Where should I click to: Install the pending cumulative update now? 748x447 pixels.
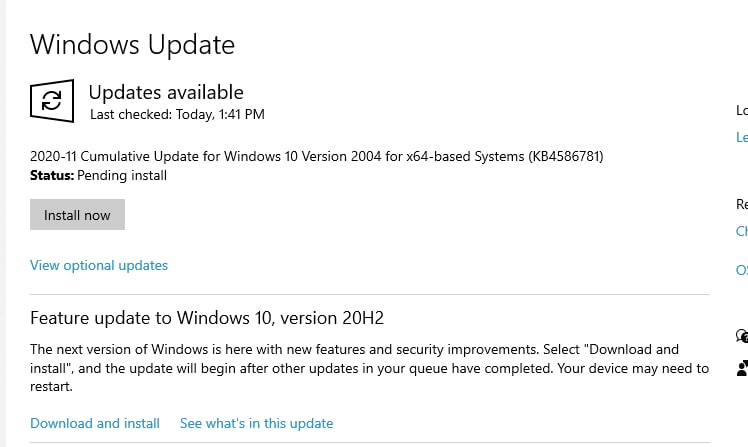point(77,215)
